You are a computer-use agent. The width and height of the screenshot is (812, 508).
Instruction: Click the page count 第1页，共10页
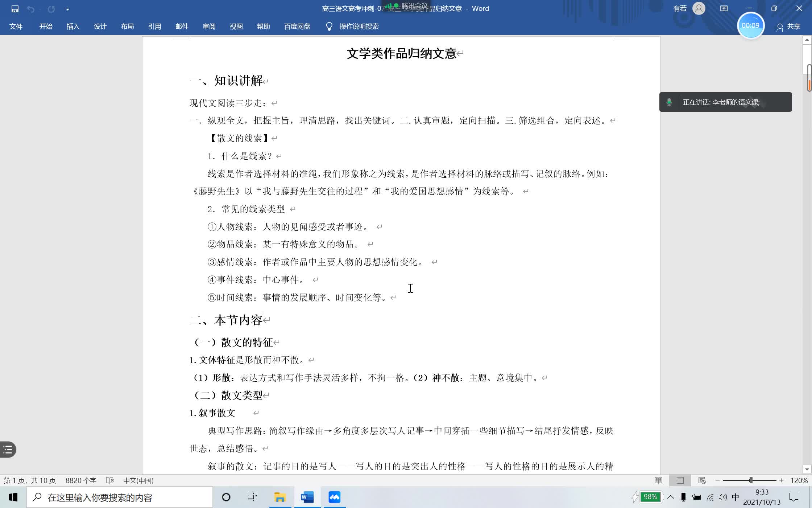30,480
